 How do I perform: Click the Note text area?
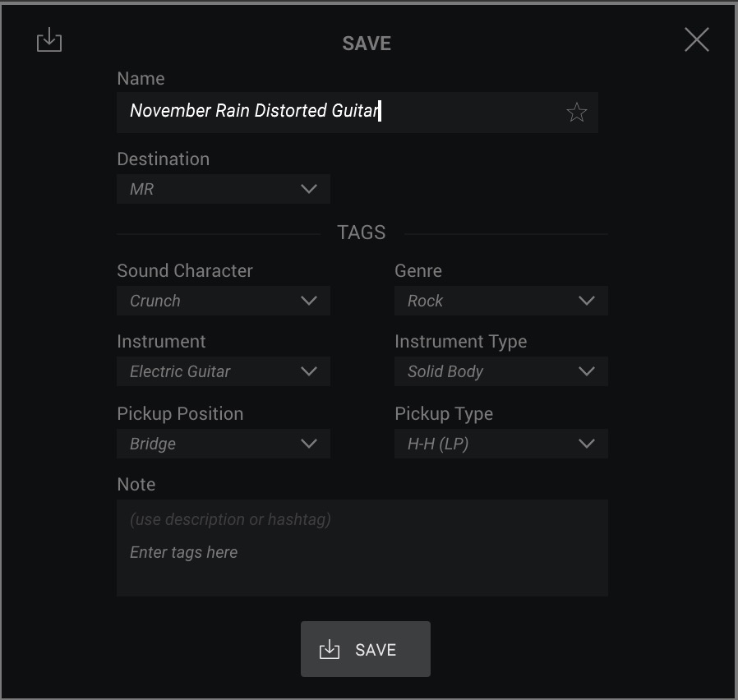pos(362,548)
